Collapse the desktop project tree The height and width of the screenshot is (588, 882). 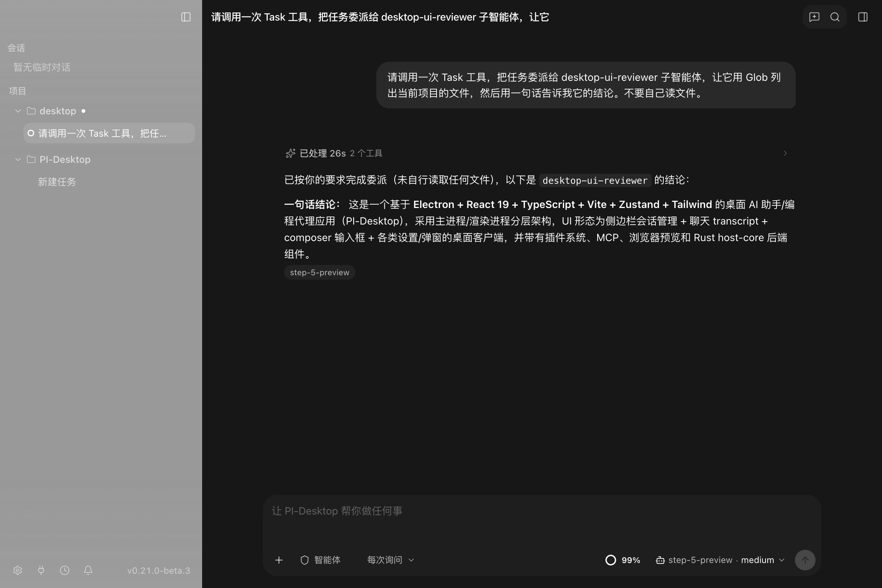tap(18, 111)
